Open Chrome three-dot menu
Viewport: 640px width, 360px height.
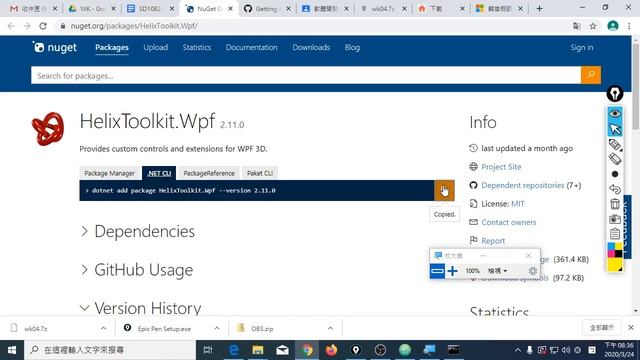pos(629,26)
